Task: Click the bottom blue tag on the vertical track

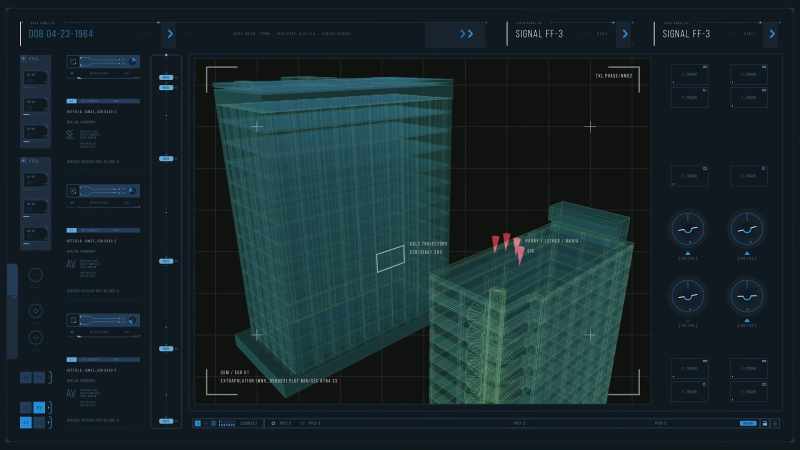Action: 166,421
